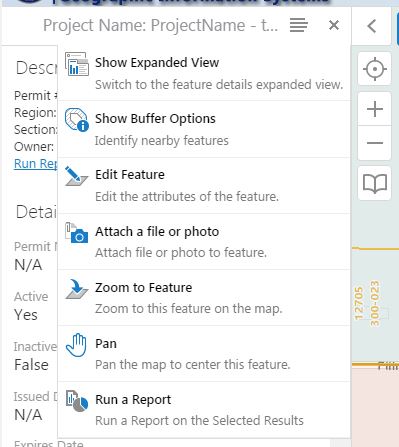The image size is (399, 447).
Task: Click 'Zoom to this feature on the map.'
Action: click(189, 309)
